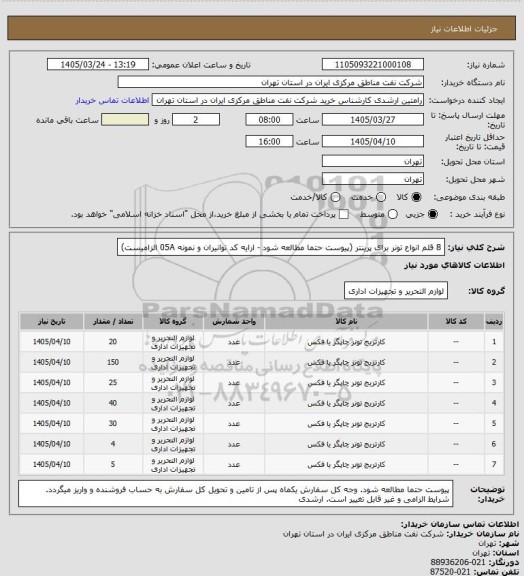Click the تعداد / مقدار column header

click(113, 321)
